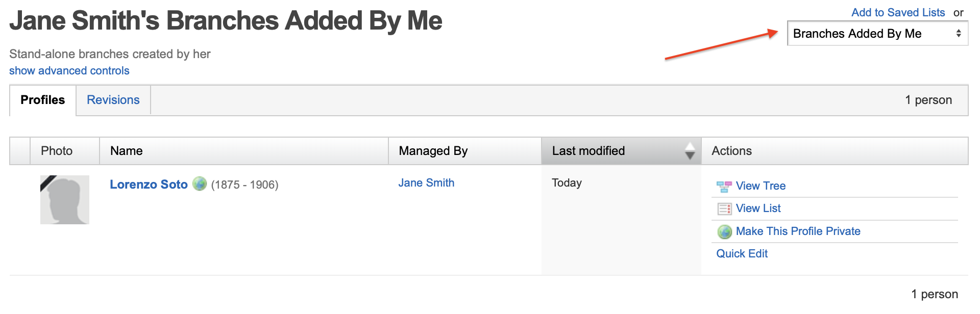Click the Name column header
Image resolution: width=980 pixels, height=314 pixels.
click(126, 151)
